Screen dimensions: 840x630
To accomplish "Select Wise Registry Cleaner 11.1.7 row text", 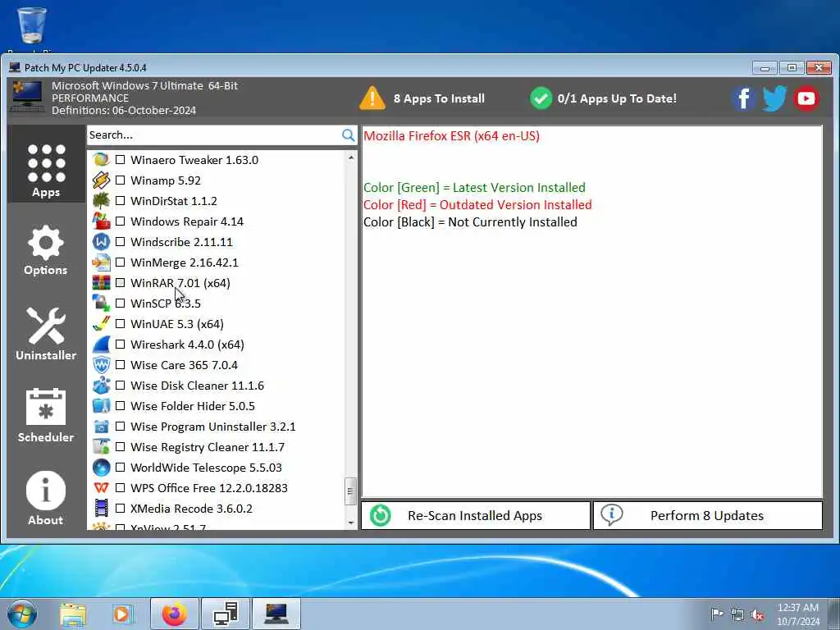I will [x=208, y=447].
